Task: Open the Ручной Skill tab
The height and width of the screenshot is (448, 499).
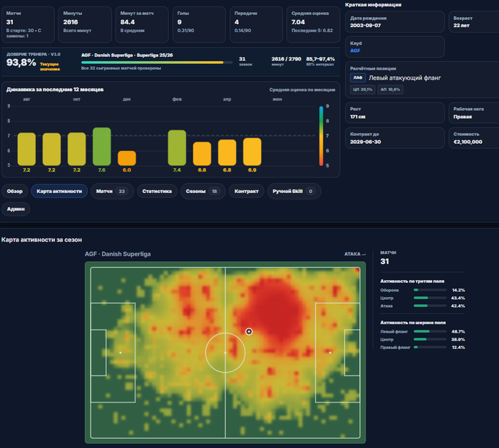Action: point(294,191)
